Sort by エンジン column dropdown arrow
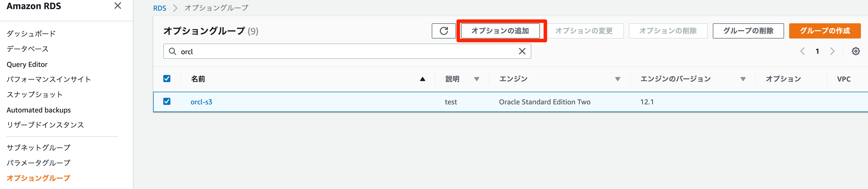Viewport: 868px width, 189px height. (x=617, y=79)
